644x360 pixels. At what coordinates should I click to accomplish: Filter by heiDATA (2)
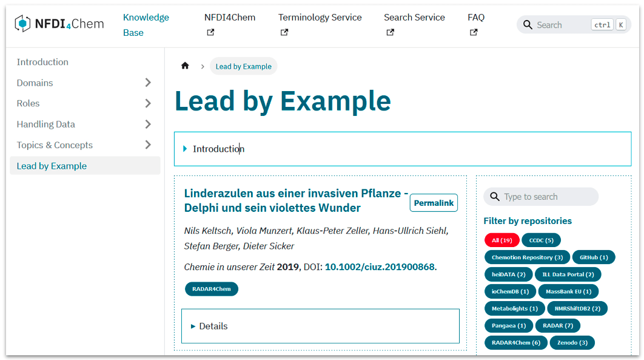coord(508,274)
